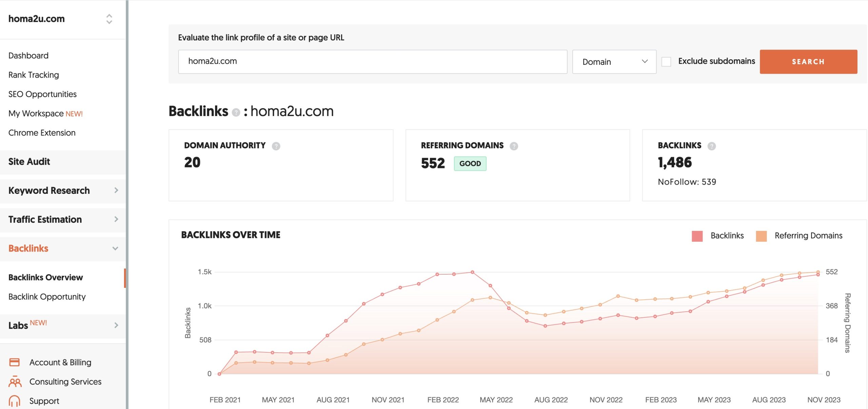Open Backlink Opportunity page

pos(47,297)
